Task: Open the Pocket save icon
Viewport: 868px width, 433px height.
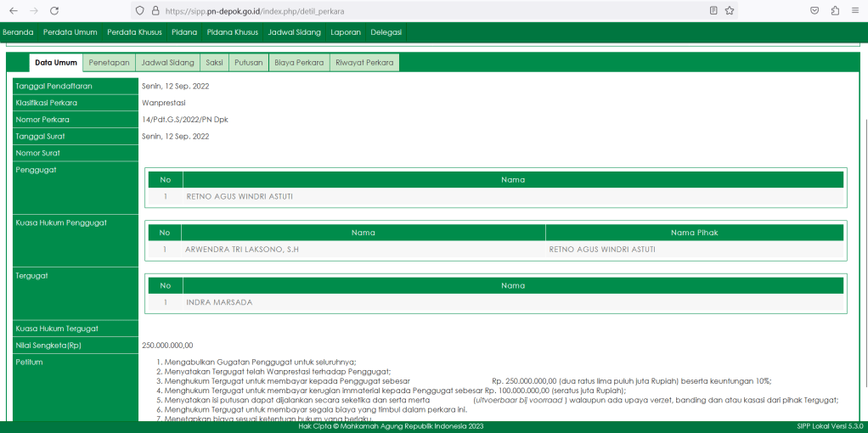Action: coord(814,11)
